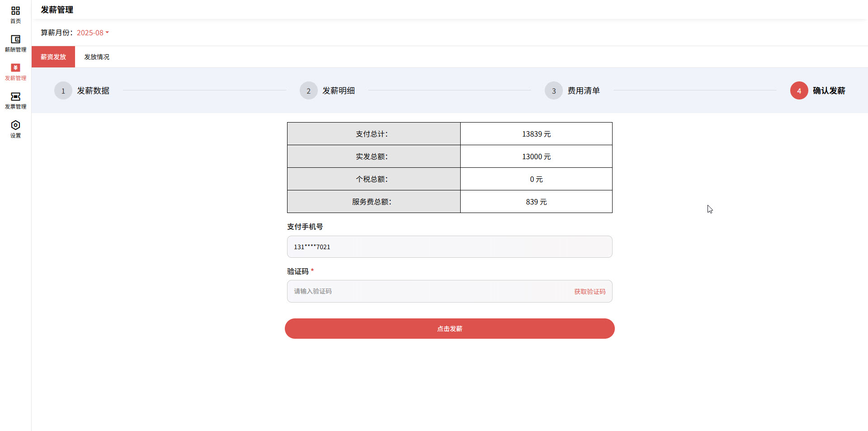Click the masked phone number field
This screenshot has width=868, height=431.
coord(449,246)
